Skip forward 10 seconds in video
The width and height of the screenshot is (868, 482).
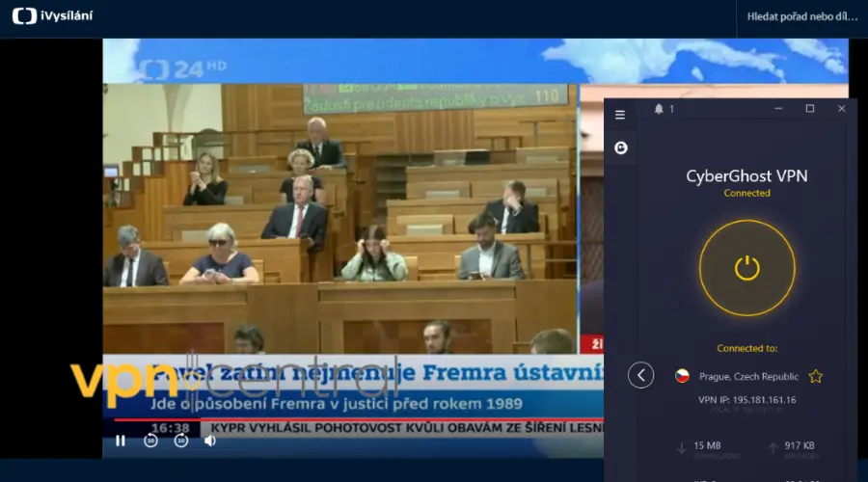click(x=181, y=442)
